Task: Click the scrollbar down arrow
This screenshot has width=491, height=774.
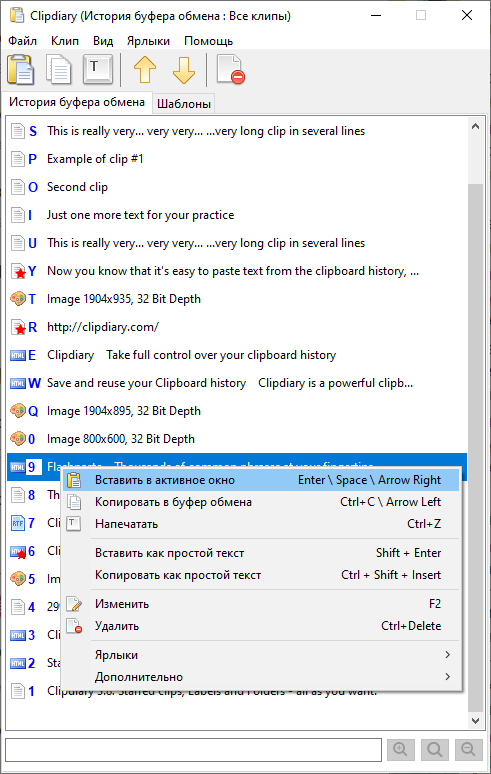Action: click(x=476, y=721)
